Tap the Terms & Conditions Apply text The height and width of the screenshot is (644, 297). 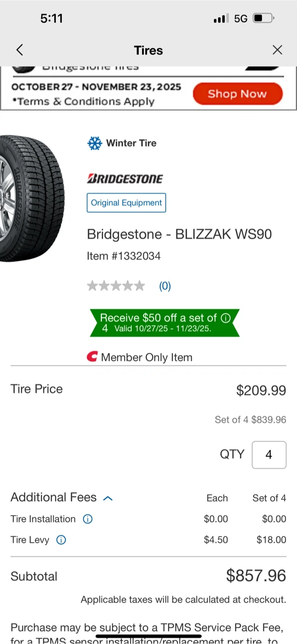(83, 102)
